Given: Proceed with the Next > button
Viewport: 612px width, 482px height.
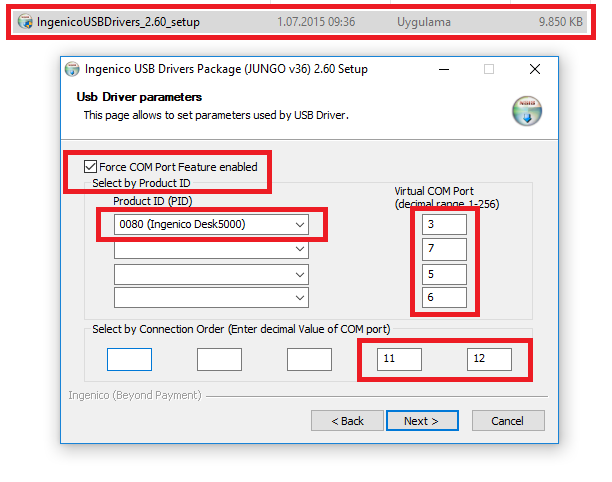Looking at the screenshot, I should [422, 421].
